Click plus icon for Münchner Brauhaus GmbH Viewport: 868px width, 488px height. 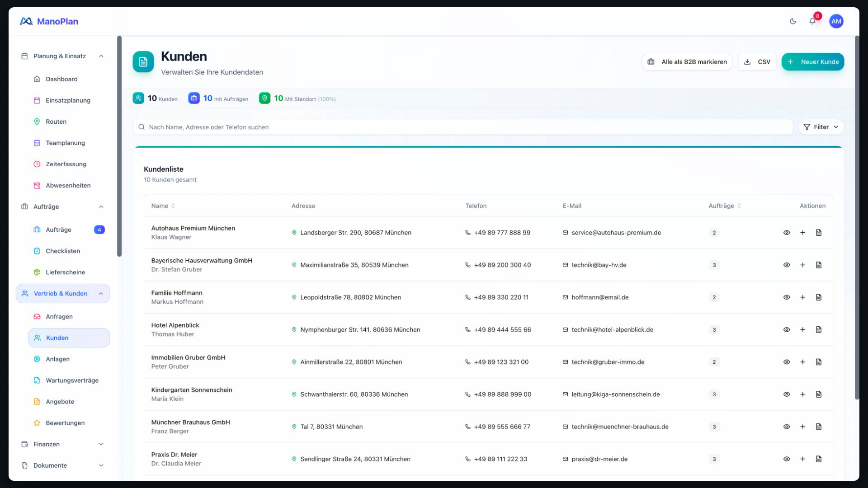(x=802, y=427)
